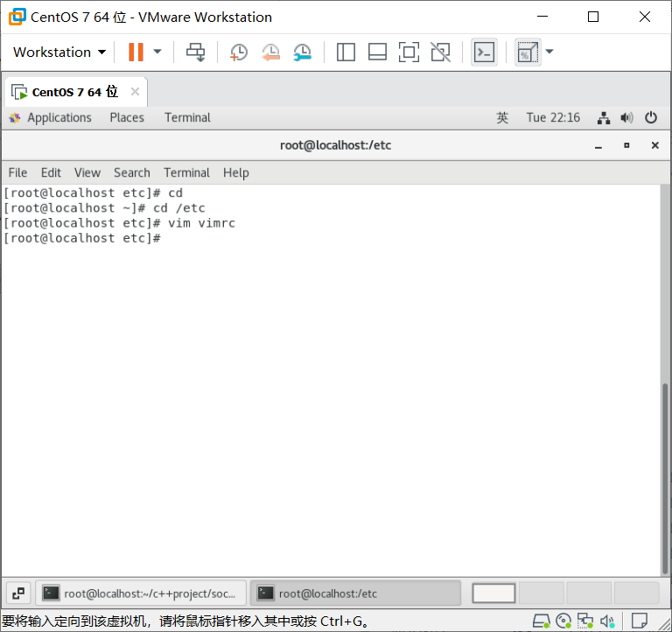Toggle the console view button
672x632 pixels.
click(484, 53)
